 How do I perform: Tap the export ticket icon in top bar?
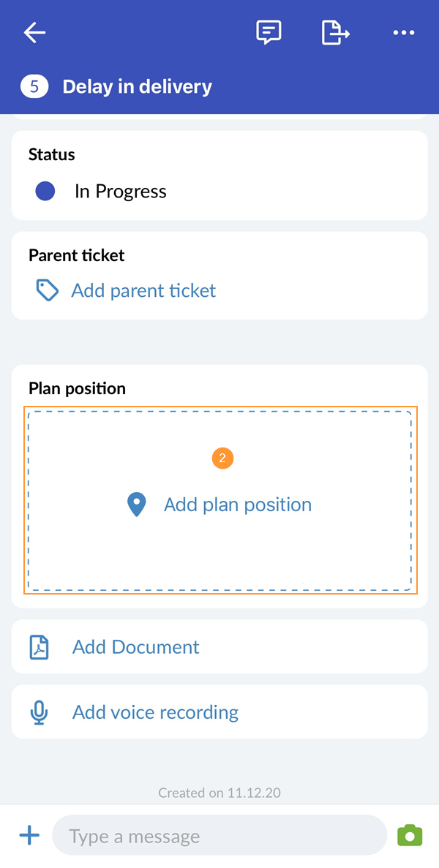(x=334, y=32)
